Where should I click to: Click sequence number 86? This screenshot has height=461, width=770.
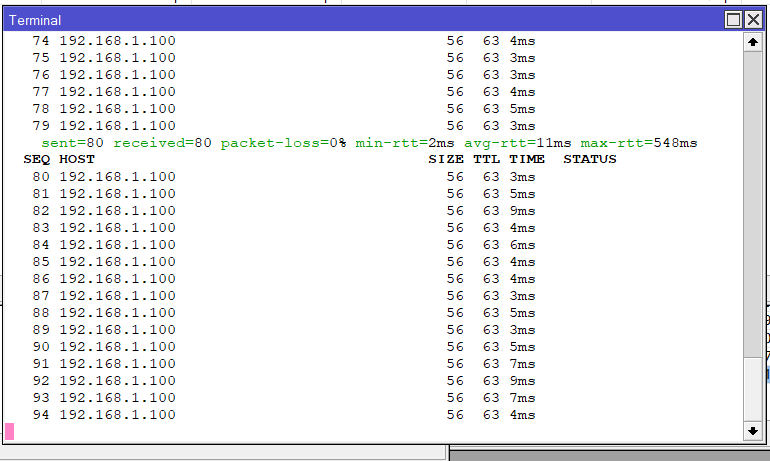coord(41,279)
